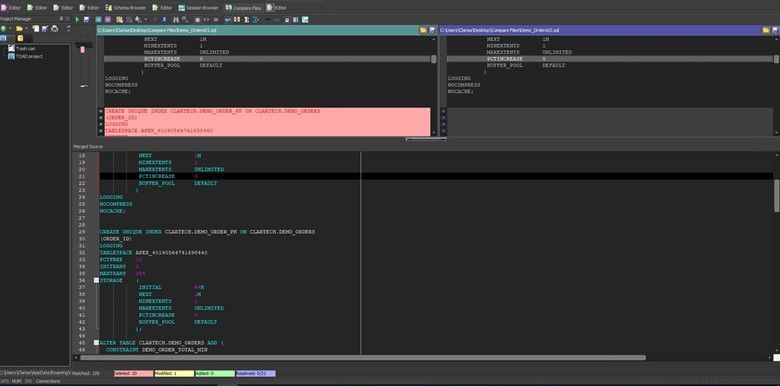Click the Merged Source horizontal scrollbar
This screenshot has height=386, width=780.
coord(363,358)
